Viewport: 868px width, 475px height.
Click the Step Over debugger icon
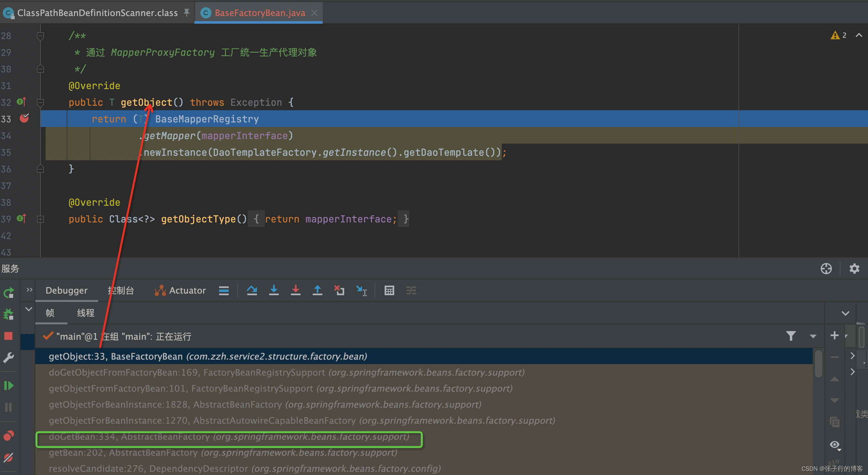tap(252, 290)
